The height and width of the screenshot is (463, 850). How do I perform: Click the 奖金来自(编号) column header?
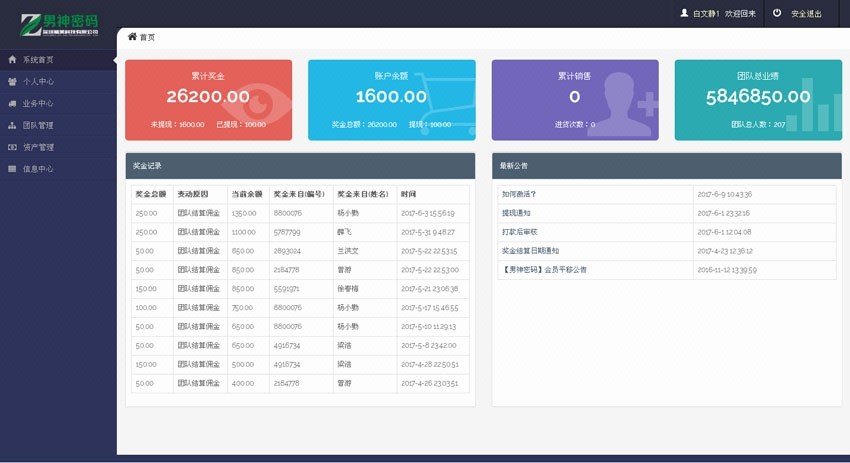299,194
